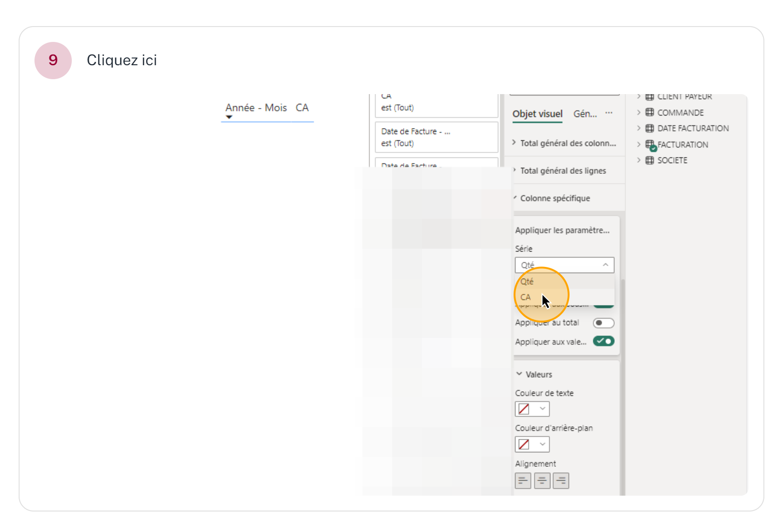Switch to the Général tab
This screenshot has height=532, width=783.
pos(585,114)
